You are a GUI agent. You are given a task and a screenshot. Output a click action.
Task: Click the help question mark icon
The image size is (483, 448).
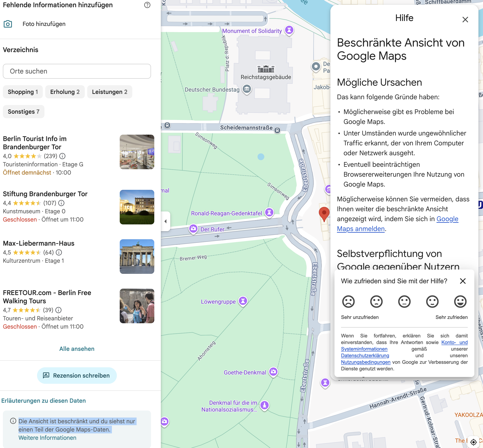(x=147, y=5)
